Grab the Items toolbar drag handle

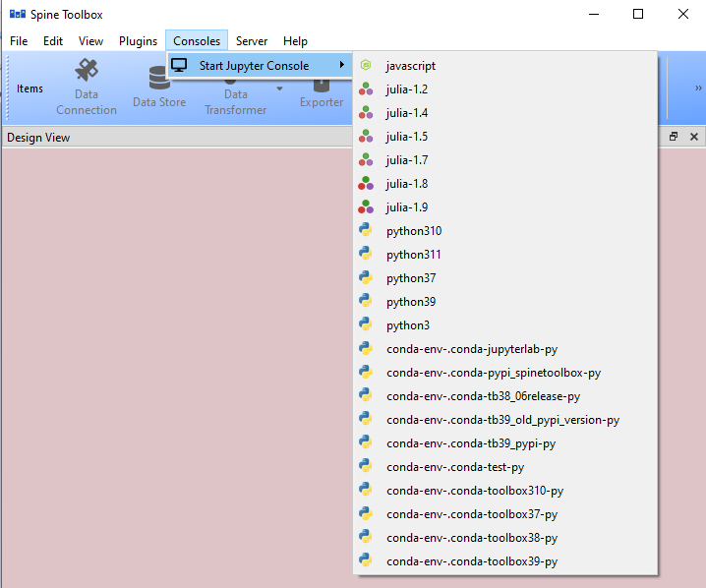(7, 88)
